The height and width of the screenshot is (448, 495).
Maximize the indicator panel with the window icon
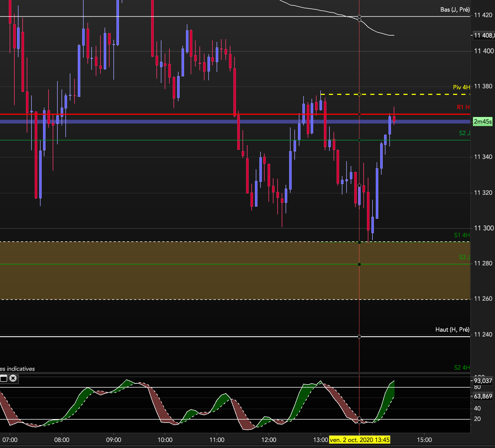tap(4, 378)
